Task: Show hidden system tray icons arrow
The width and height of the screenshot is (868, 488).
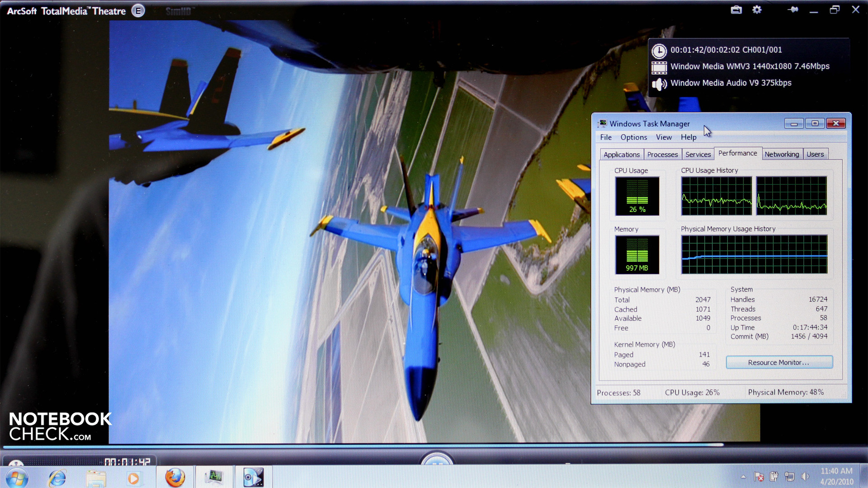Action: click(743, 477)
